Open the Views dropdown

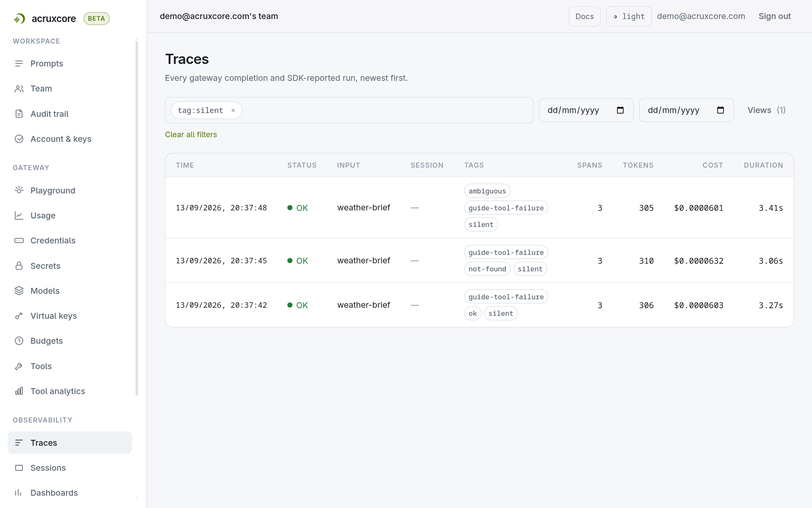[766, 110]
